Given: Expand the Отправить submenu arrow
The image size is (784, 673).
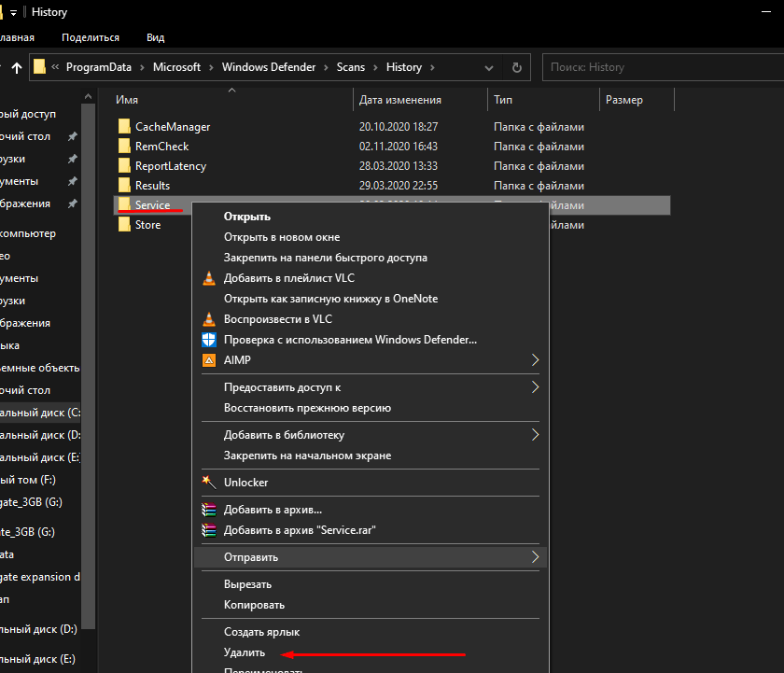Looking at the screenshot, I should click(x=535, y=557).
